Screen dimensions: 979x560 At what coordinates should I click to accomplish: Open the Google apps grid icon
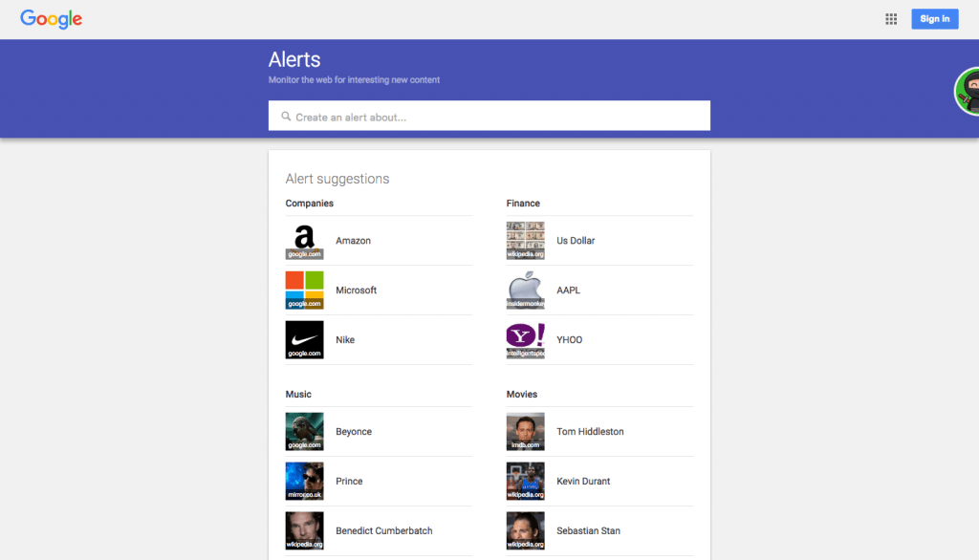(891, 19)
